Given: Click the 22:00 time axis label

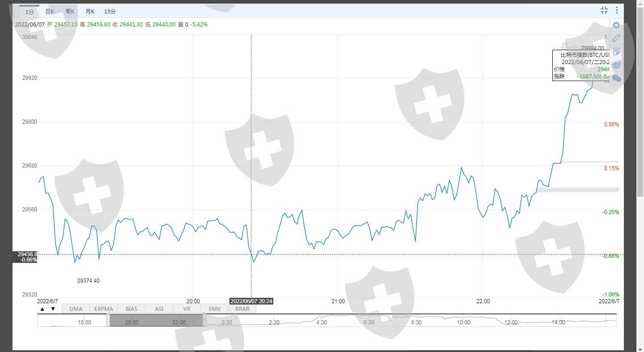Looking at the screenshot, I should (483, 301).
